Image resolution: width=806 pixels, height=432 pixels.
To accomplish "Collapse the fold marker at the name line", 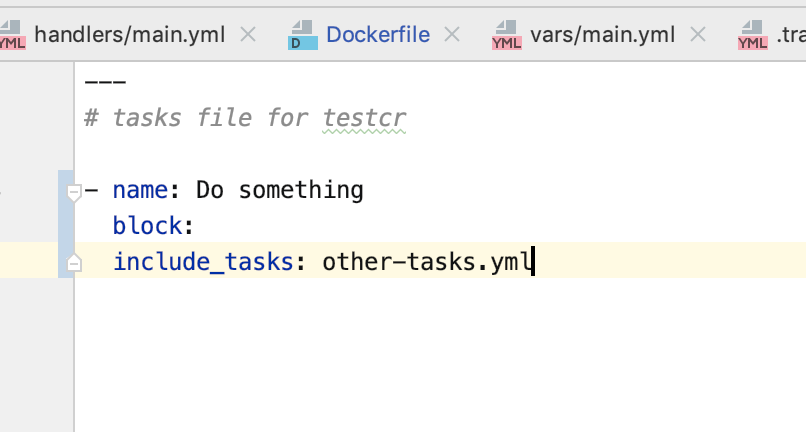I will [74, 192].
